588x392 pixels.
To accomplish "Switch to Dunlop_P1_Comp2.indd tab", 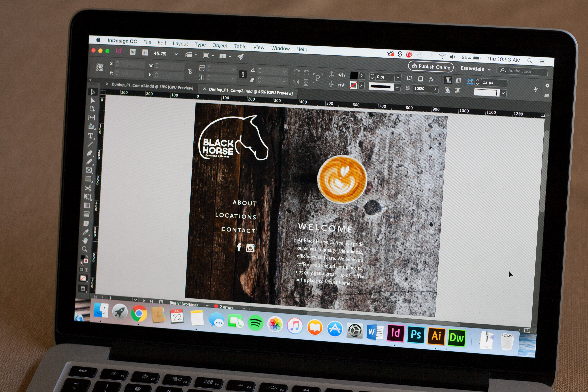I will [x=251, y=91].
